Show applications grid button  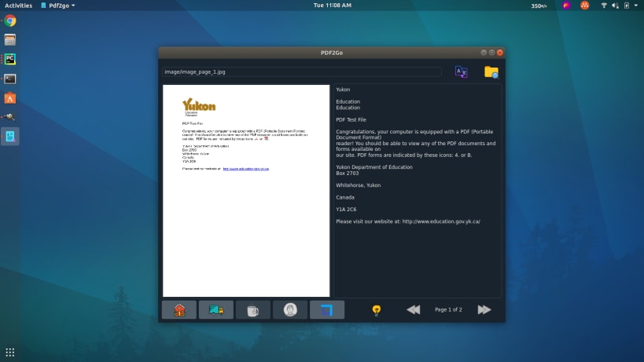tap(10, 352)
